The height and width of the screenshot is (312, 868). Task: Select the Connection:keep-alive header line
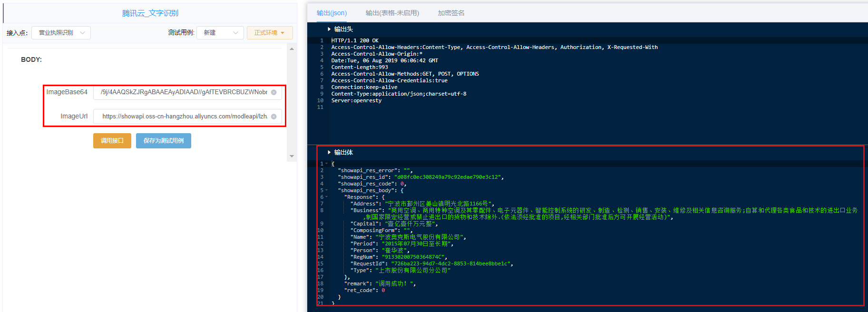(364, 87)
